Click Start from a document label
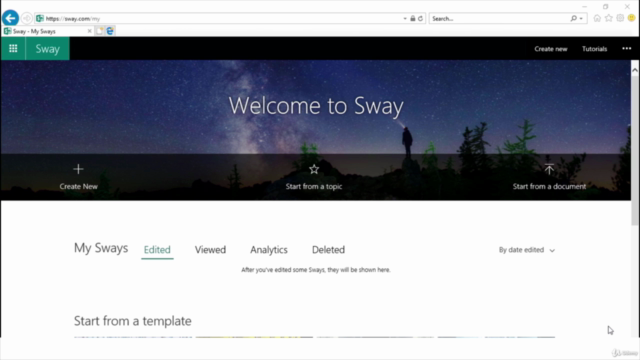Screen dimensions: 640x360 point(549,187)
